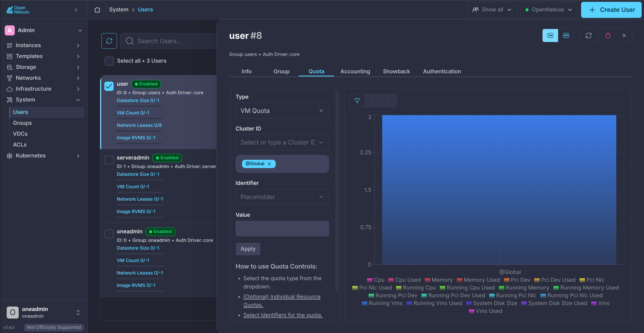Click the System tools icon
Viewport: 644px width, 333px height.
tap(10, 100)
